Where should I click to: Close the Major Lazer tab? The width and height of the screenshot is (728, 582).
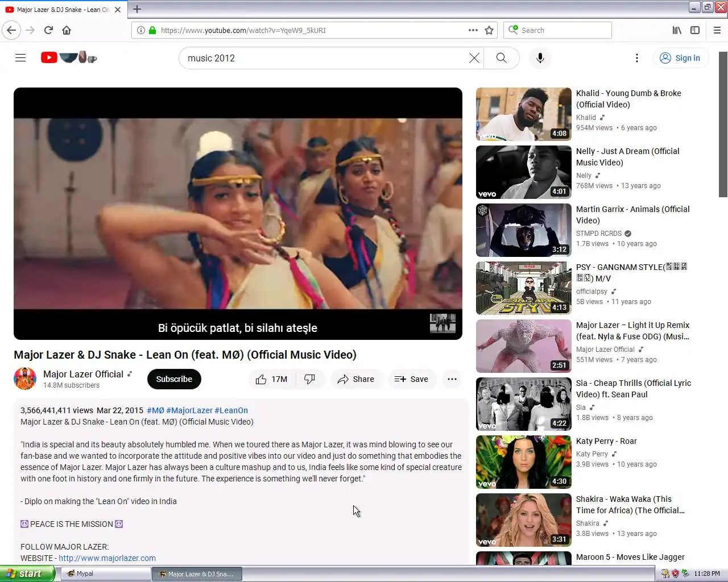pyautogui.click(x=118, y=10)
